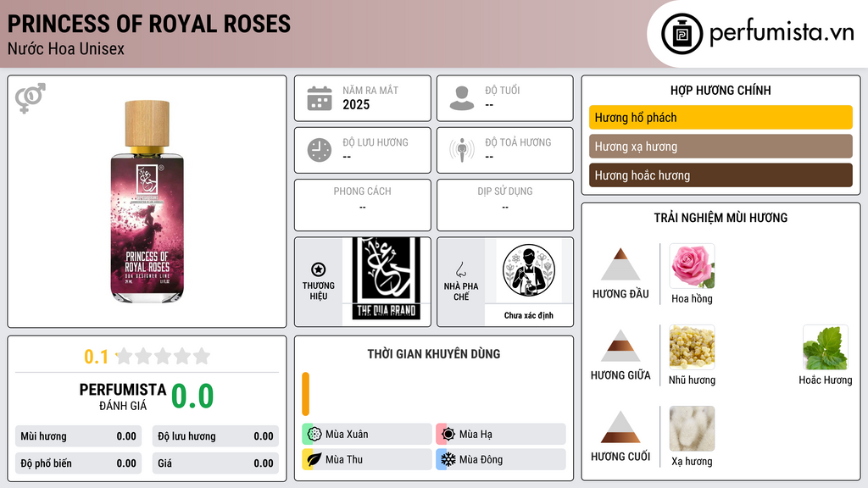Click the Mùa Thu leaf icon
Screen dimensions: 868x488
coord(314,459)
